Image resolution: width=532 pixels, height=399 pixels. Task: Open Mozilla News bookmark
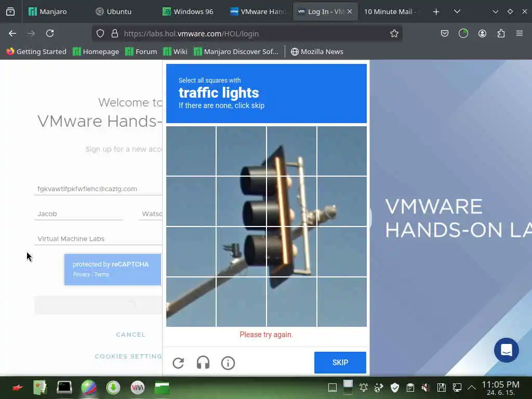pos(317,51)
